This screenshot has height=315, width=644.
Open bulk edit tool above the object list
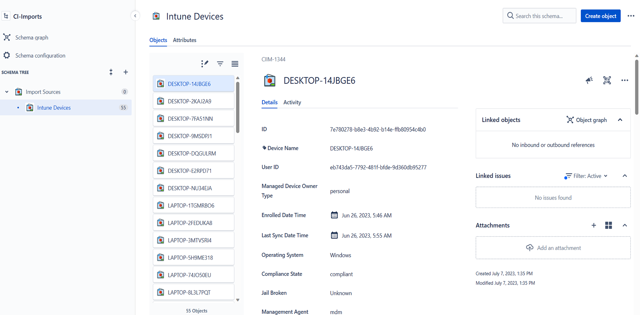205,63
